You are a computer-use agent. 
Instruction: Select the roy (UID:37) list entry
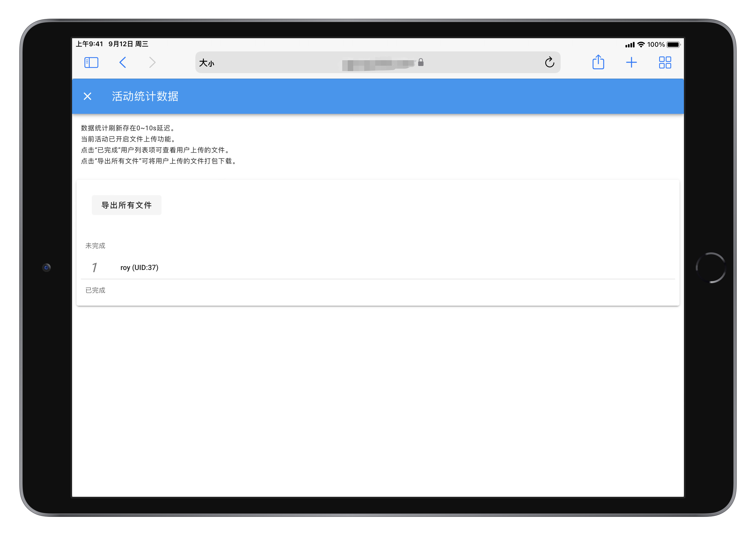click(139, 267)
